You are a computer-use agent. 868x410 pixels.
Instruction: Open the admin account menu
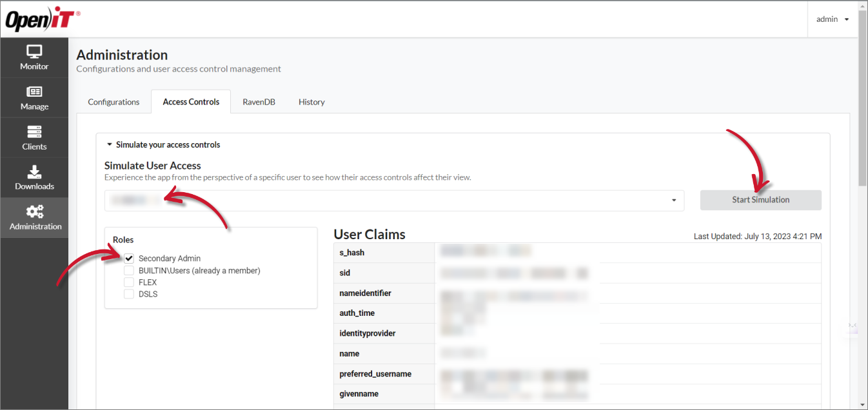coord(832,19)
